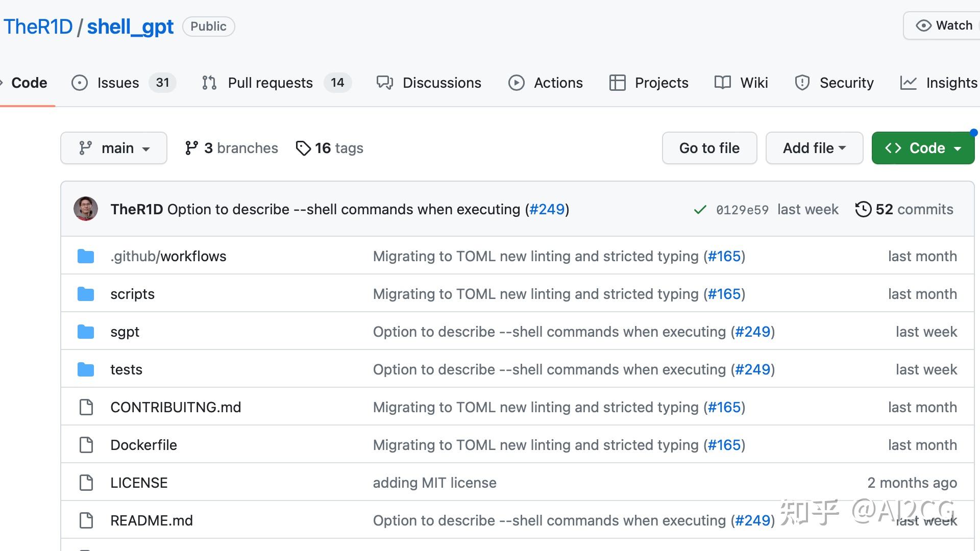980x551 pixels.
Task: Open the 3 branches view
Action: (231, 147)
